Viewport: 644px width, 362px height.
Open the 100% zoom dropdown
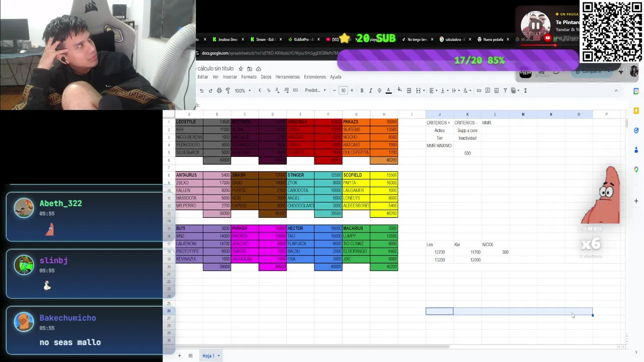[x=243, y=90]
